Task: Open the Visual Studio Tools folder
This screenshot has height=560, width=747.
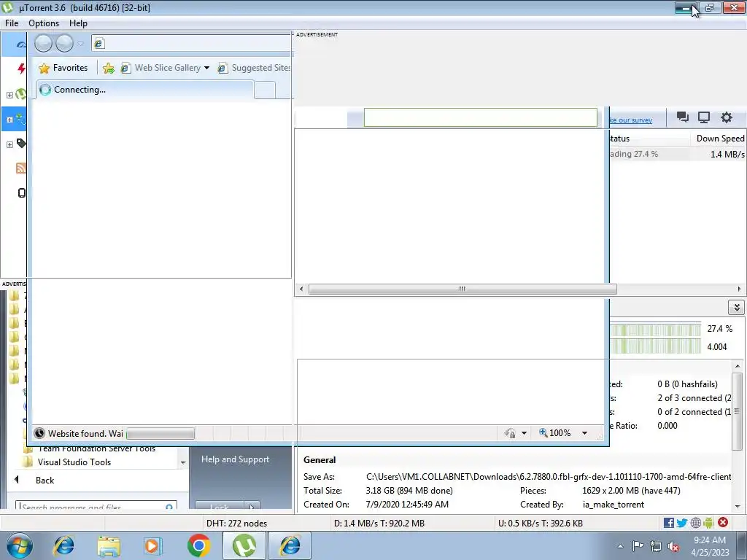Action: click(x=74, y=462)
